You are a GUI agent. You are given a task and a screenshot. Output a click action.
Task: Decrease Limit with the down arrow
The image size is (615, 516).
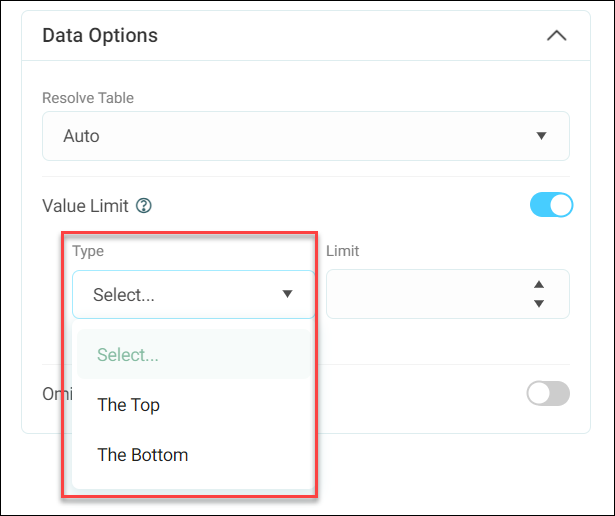coord(539,303)
